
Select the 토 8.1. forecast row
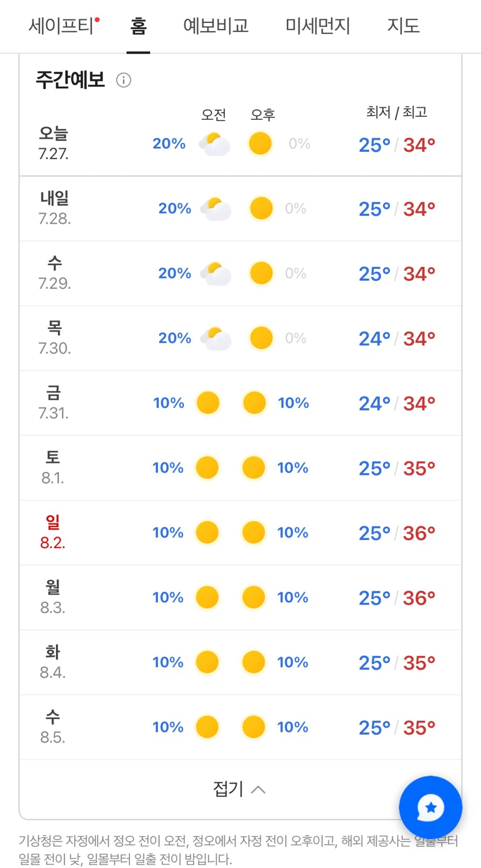(241, 468)
